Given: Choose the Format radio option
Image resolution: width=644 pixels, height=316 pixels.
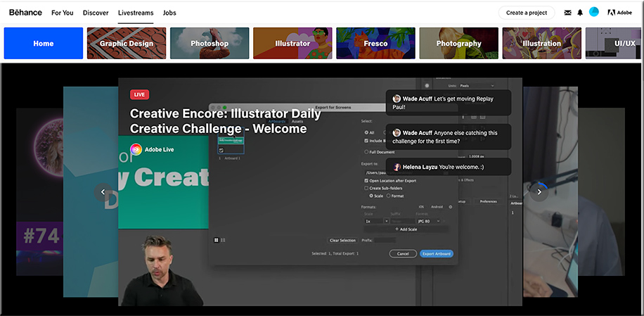Looking at the screenshot, I should pos(389,196).
